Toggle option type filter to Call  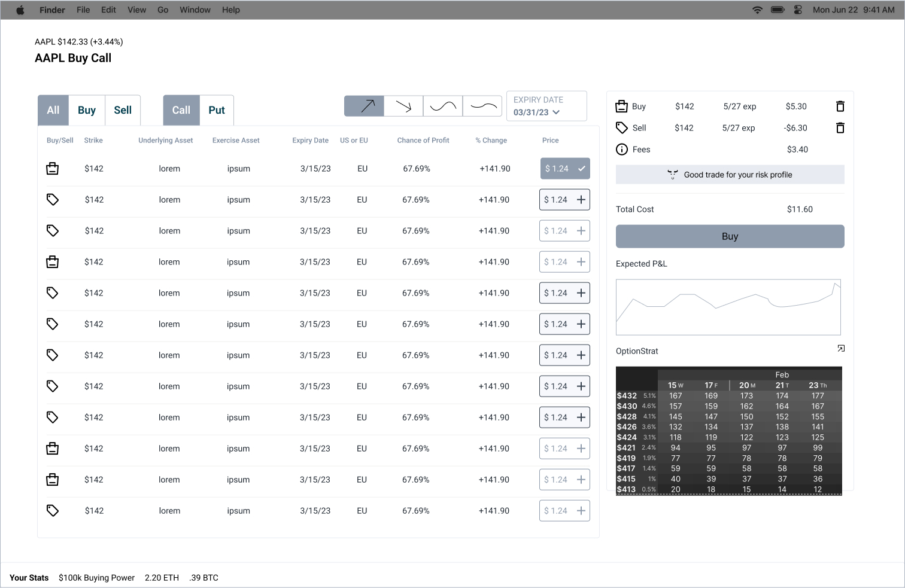point(181,110)
